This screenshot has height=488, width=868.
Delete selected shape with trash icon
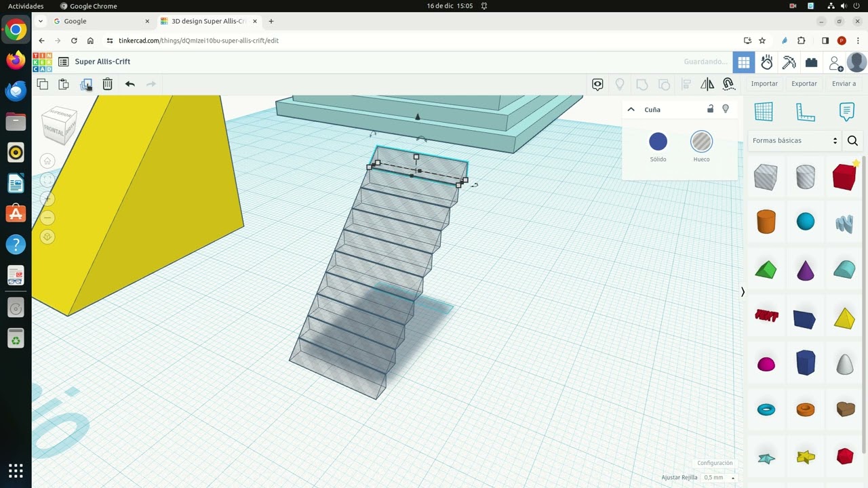[x=107, y=84]
